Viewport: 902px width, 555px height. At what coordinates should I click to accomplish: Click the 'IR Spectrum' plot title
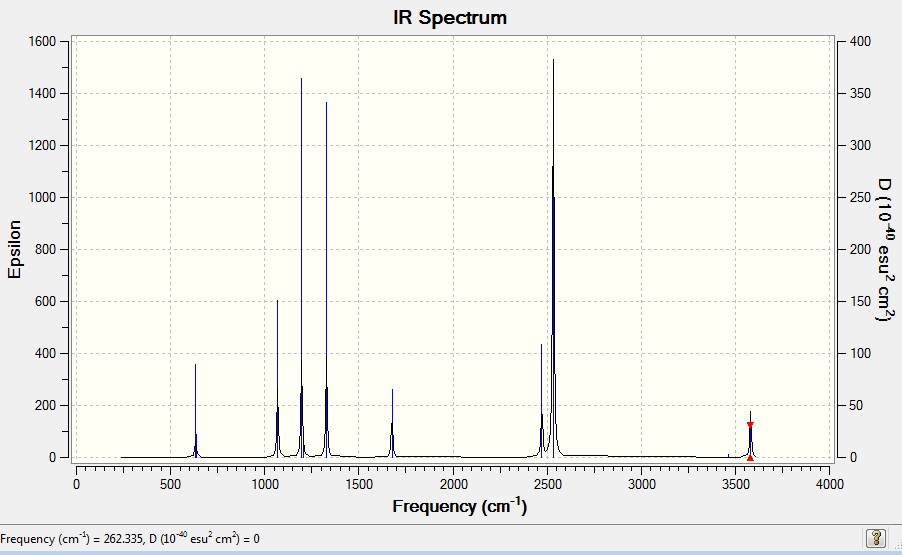pos(450,17)
